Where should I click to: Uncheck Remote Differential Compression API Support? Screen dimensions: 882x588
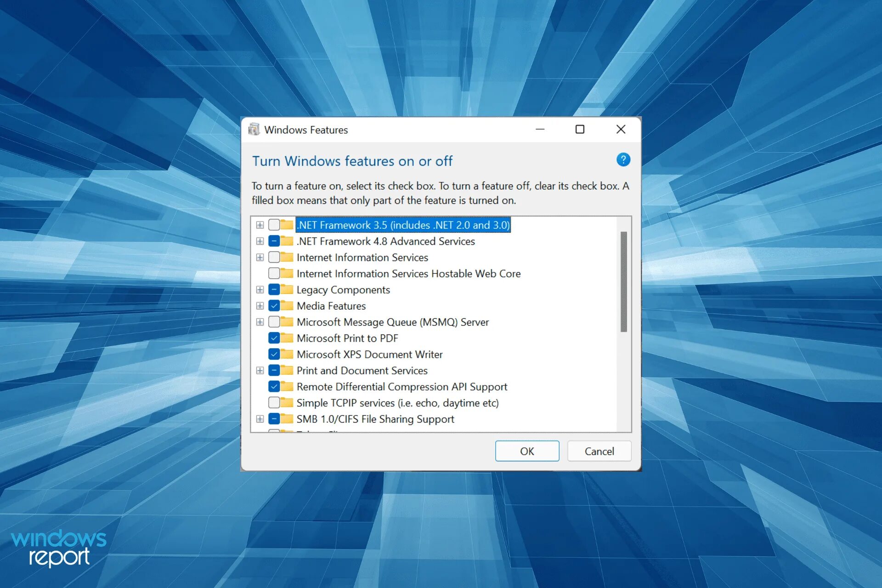point(274,387)
